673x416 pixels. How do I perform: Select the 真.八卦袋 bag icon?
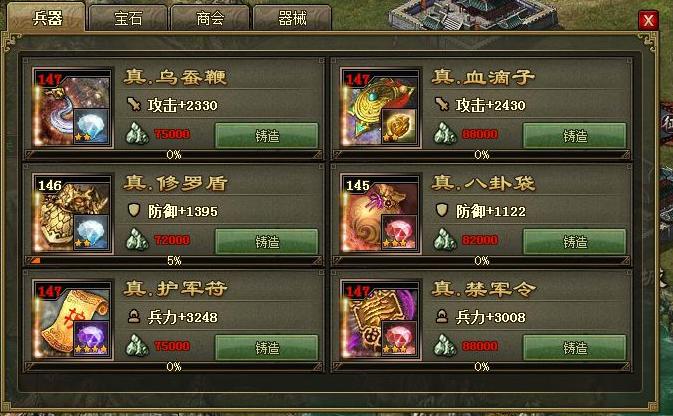381,214
